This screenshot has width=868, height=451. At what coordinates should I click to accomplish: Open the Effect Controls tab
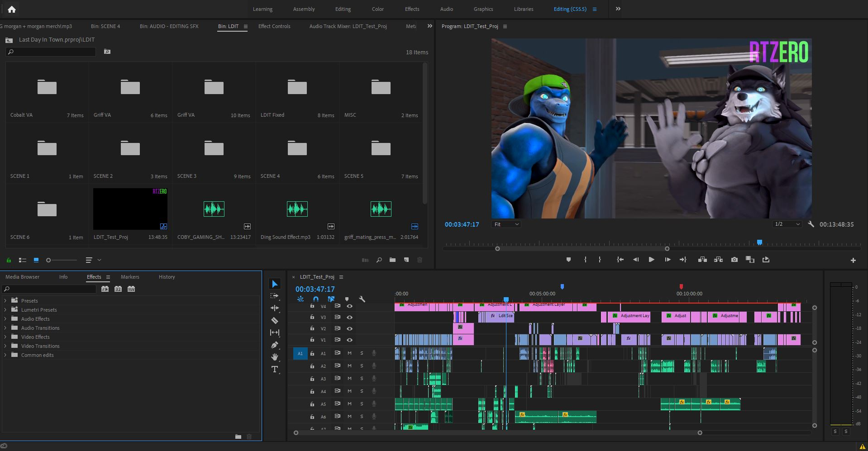point(274,26)
